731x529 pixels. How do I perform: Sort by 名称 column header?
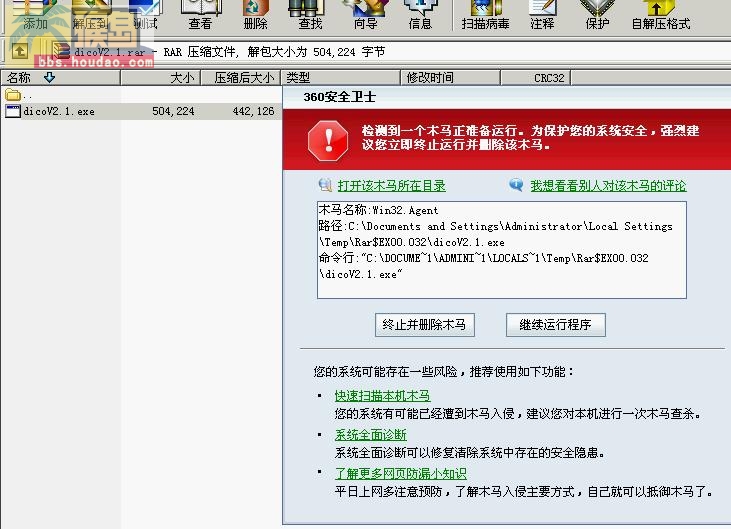61,77
